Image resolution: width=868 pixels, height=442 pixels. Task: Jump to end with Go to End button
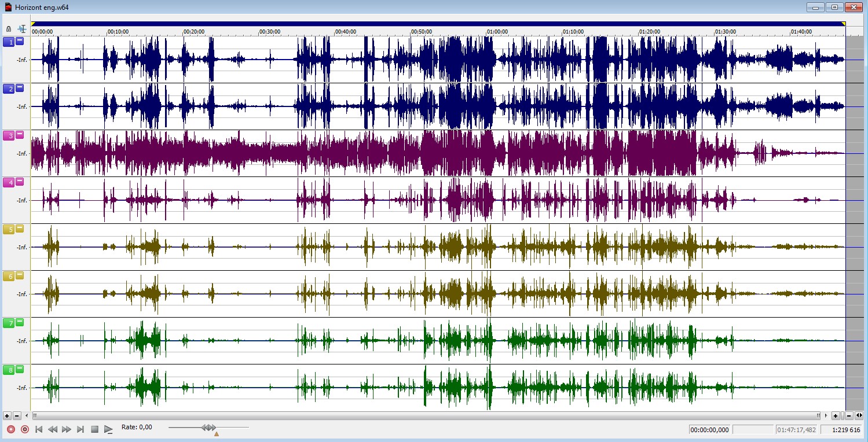(x=80, y=429)
